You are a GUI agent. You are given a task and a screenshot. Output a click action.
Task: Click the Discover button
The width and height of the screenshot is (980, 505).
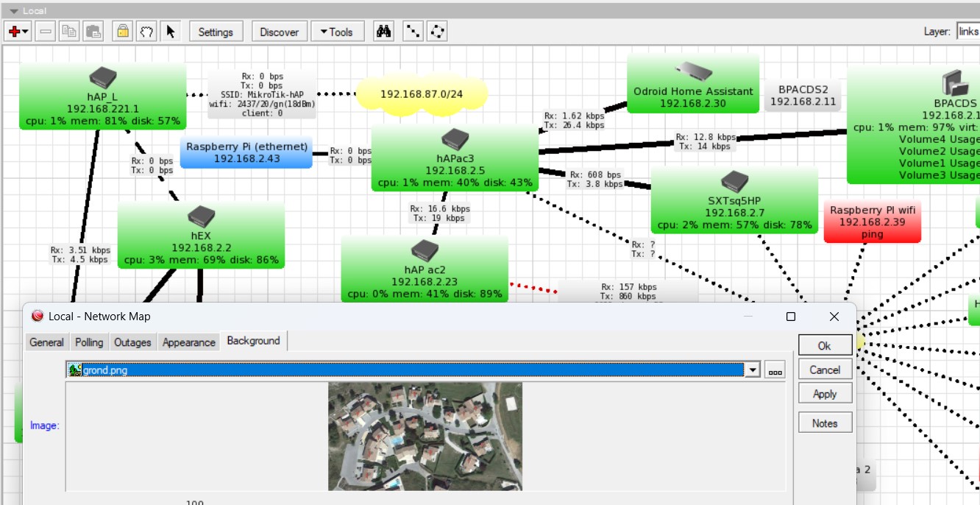[x=280, y=32]
